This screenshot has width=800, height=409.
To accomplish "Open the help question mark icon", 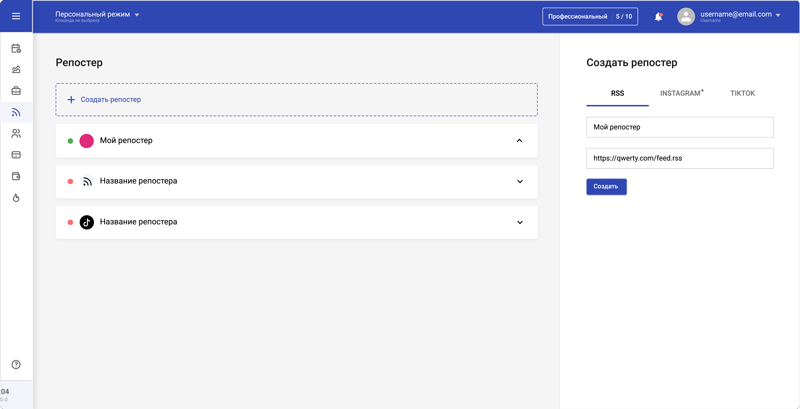I will (16, 365).
